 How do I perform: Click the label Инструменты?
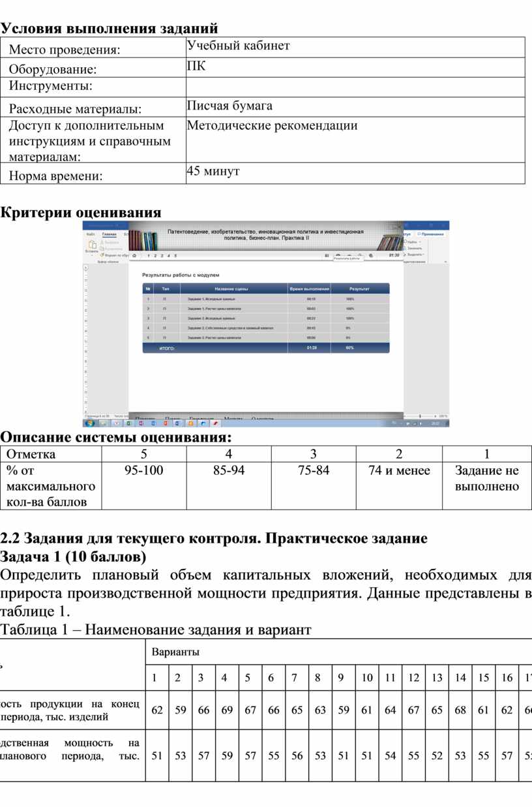50,85
